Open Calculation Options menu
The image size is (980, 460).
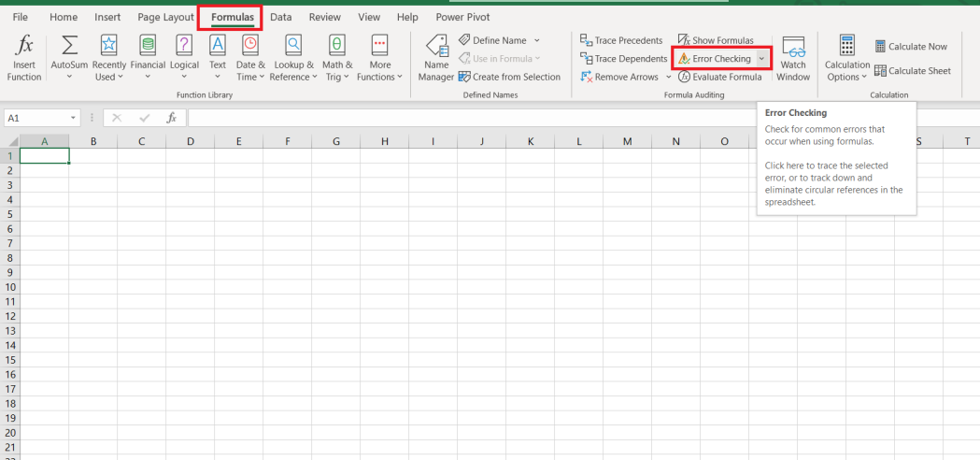847,58
